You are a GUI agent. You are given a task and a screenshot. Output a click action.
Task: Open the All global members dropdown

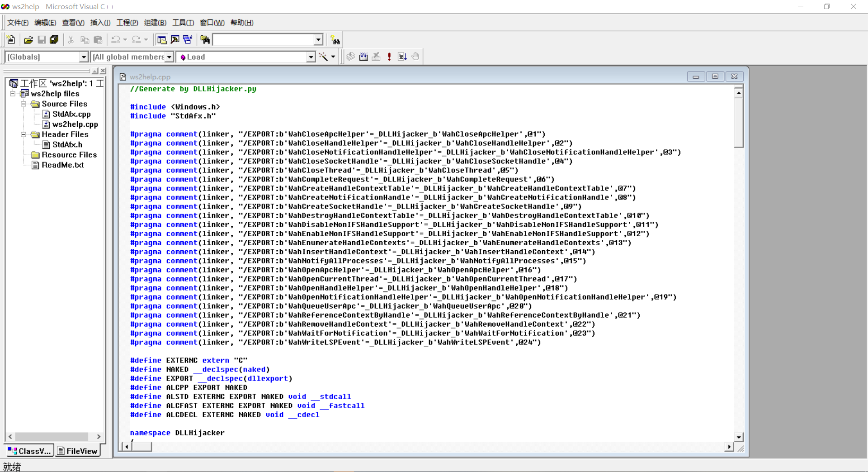[x=169, y=57]
